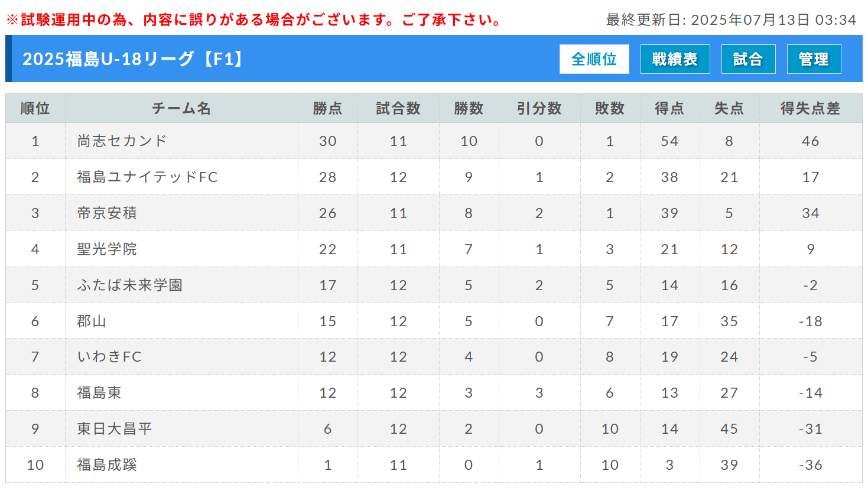The image size is (868, 497).
Task: Select the いわきFC team row
Action: coord(434,357)
